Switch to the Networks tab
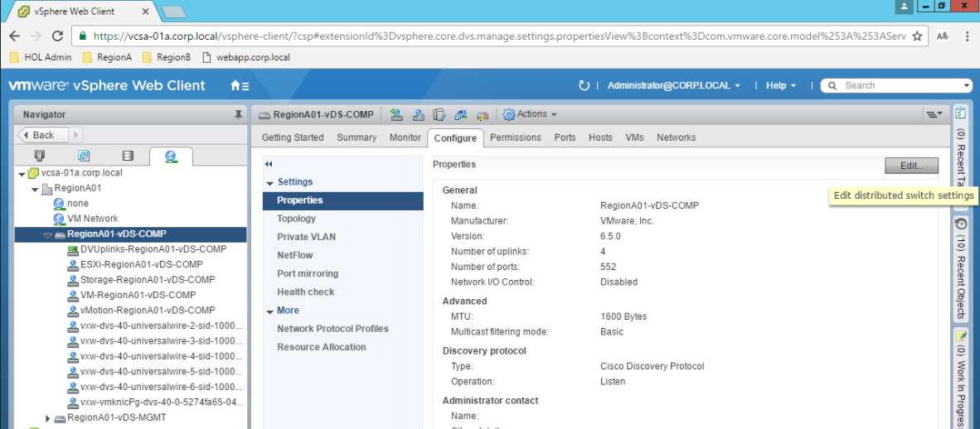This screenshot has height=429, width=980. [677, 137]
